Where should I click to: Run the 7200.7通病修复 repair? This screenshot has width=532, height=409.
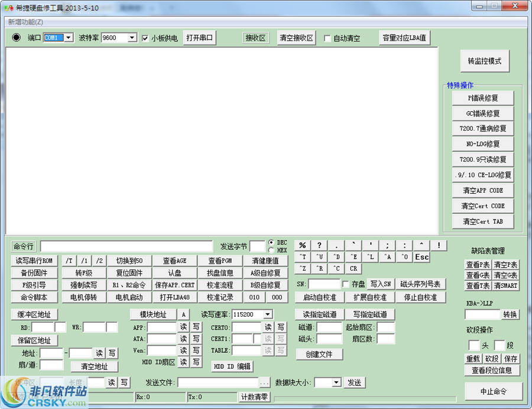click(x=484, y=128)
